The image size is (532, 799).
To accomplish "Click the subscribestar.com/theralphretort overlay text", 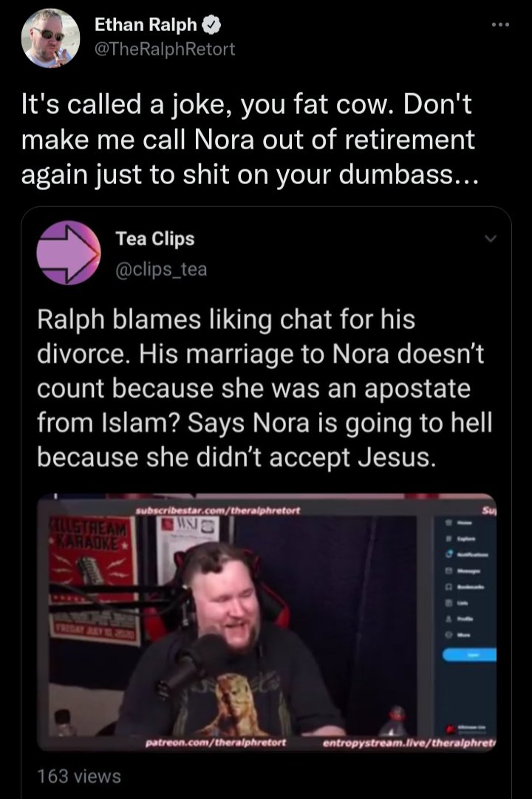I will point(218,510).
